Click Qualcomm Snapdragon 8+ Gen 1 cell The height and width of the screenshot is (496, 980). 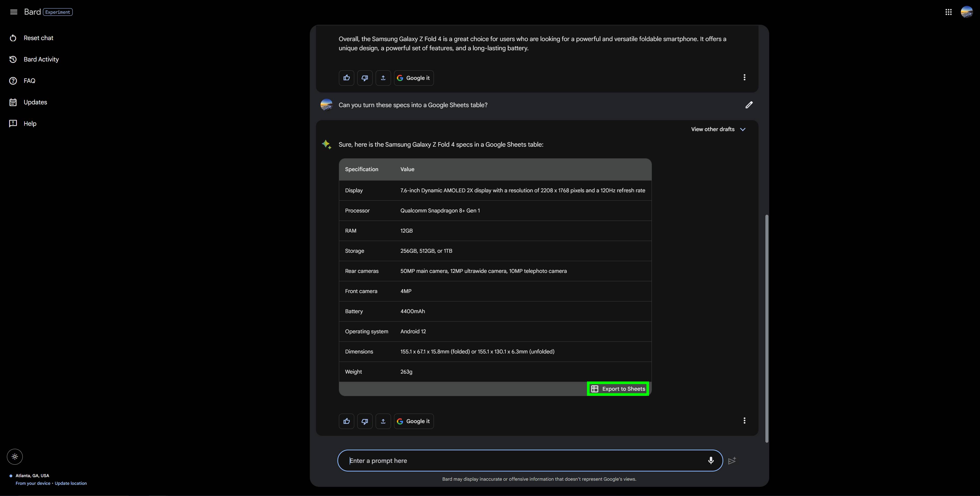pos(440,211)
